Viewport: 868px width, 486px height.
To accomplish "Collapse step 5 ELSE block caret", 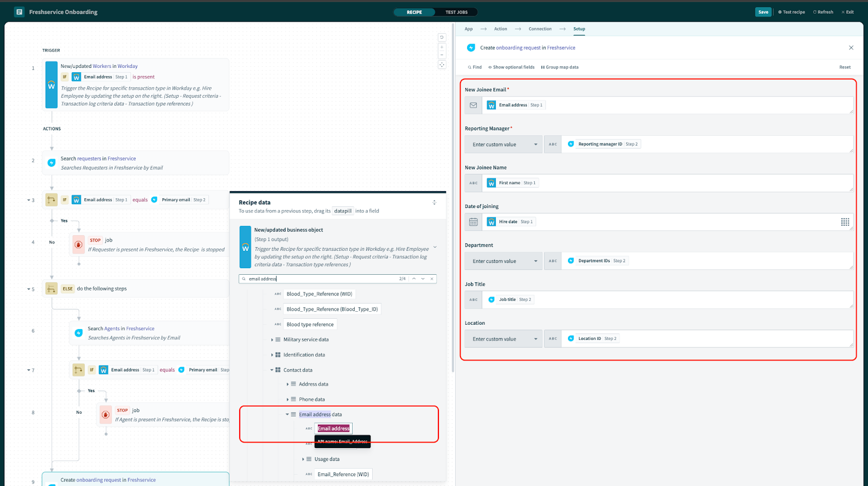I will (x=29, y=289).
